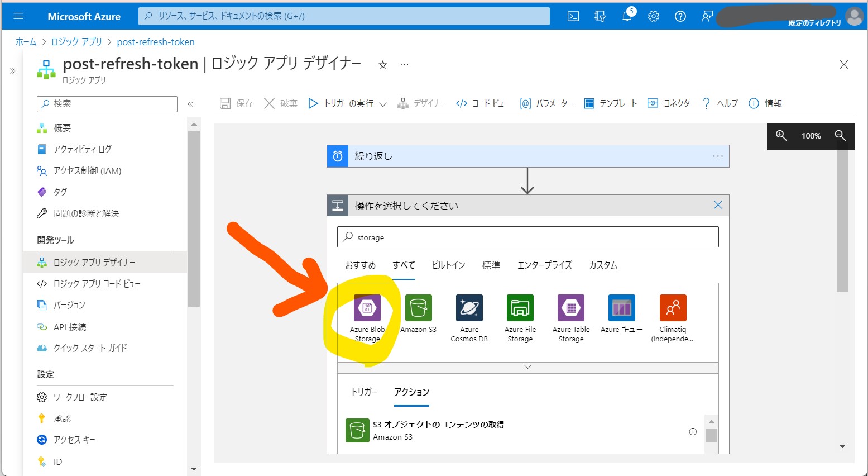Switch to the トリガー tab
The width and height of the screenshot is (868, 476).
tap(365, 392)
